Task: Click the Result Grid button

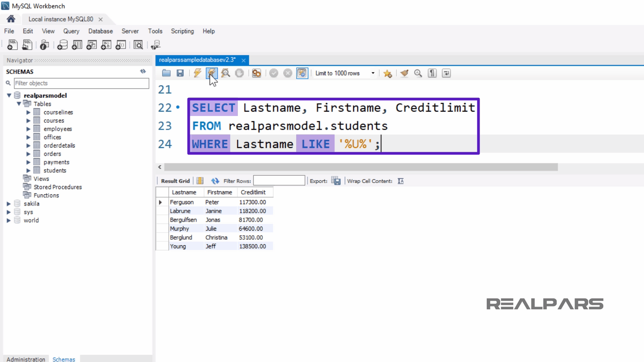Action: pyautogui.click(x=175, y=181)
